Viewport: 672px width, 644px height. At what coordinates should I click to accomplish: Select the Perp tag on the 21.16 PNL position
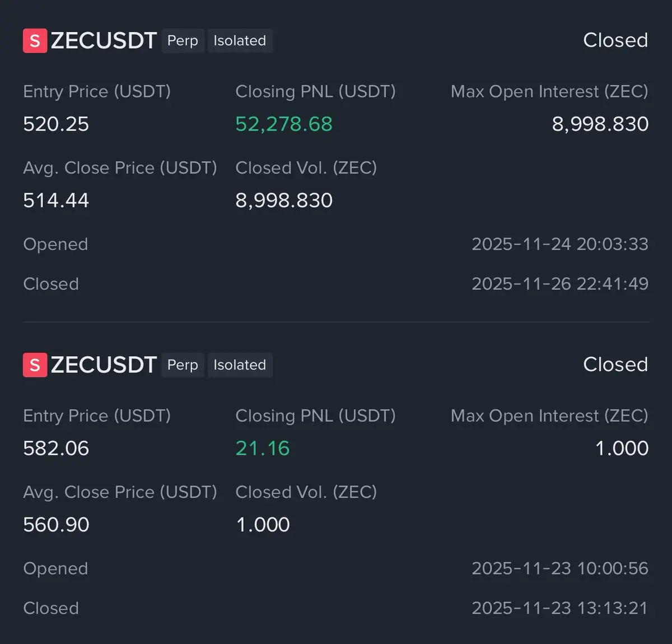click(183, 365)
